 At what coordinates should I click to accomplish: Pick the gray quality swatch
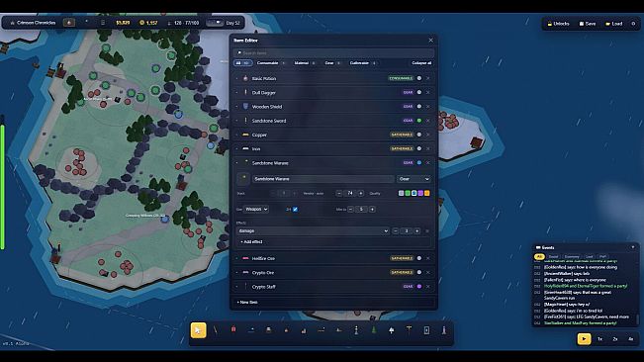point(402,193)
